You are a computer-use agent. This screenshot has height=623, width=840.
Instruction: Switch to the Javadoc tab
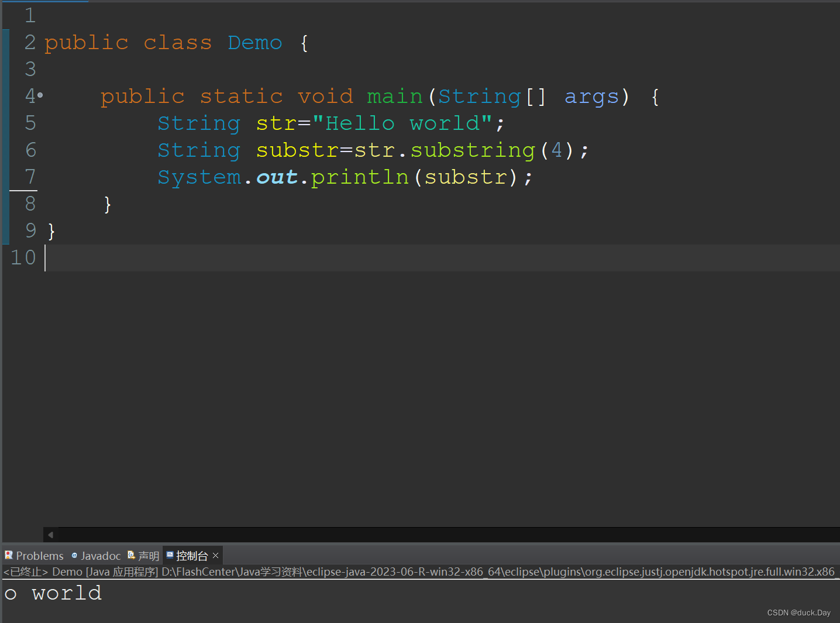(x=101, y=555)
